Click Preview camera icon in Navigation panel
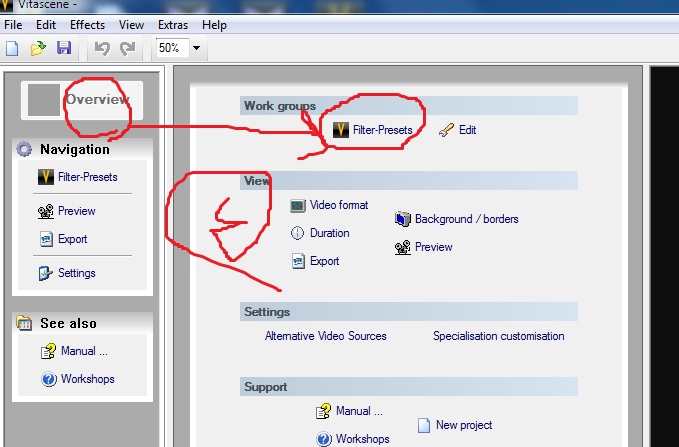Image resolution: width=679 pixels, height=447 pixels. (x=45, y=211)
